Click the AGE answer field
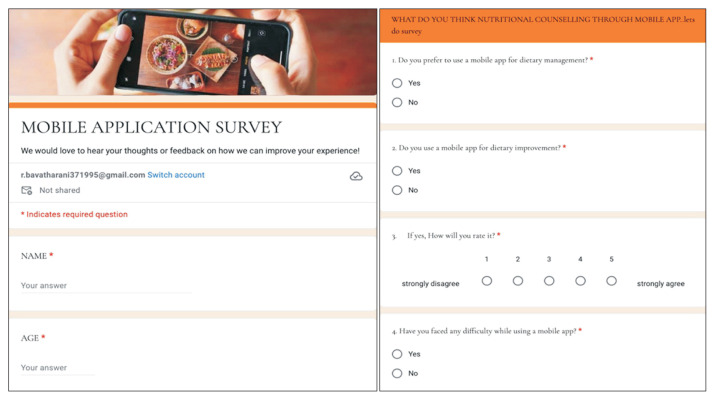The width and height of the screenshot is (715, 400). tap(58, 368)
